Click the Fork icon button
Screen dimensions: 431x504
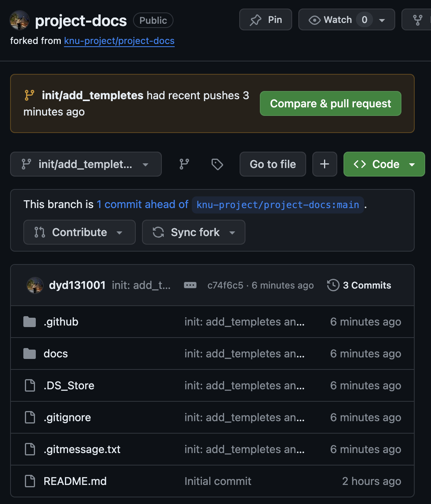417,20
